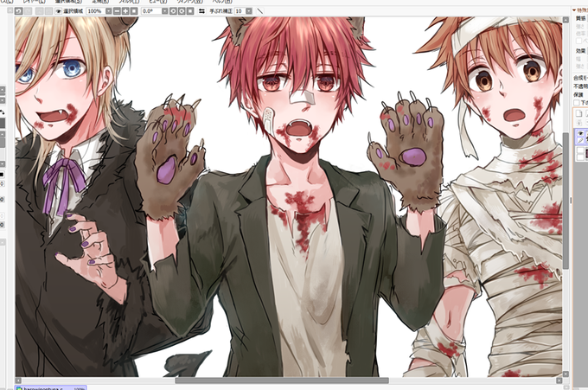Viewport: 588px width, 390px height.
Task: Click the zoom in plus button
Action: [x=125, y=11]
